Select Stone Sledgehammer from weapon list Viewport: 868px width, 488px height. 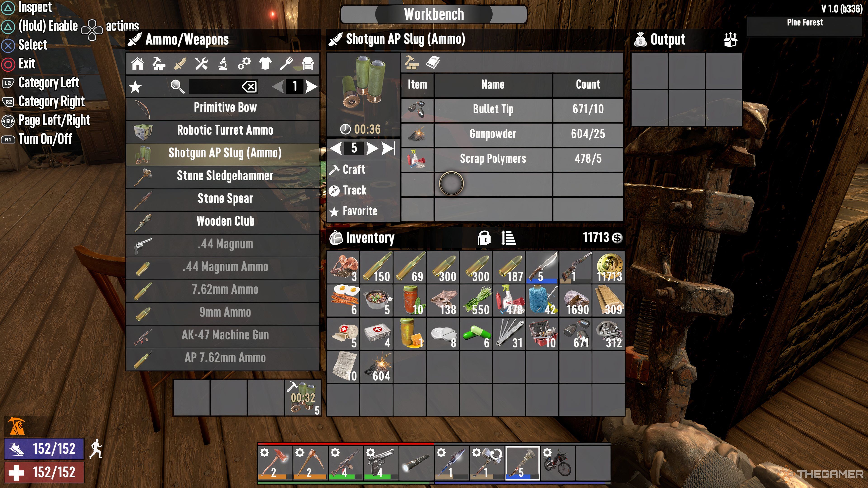point(225,176)
